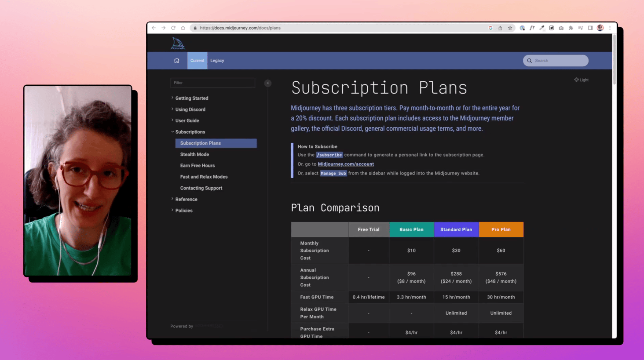This screenshot has width=644, height=360.
Task: Click the browser address bar URL
Action: click(x=240, y=28)
